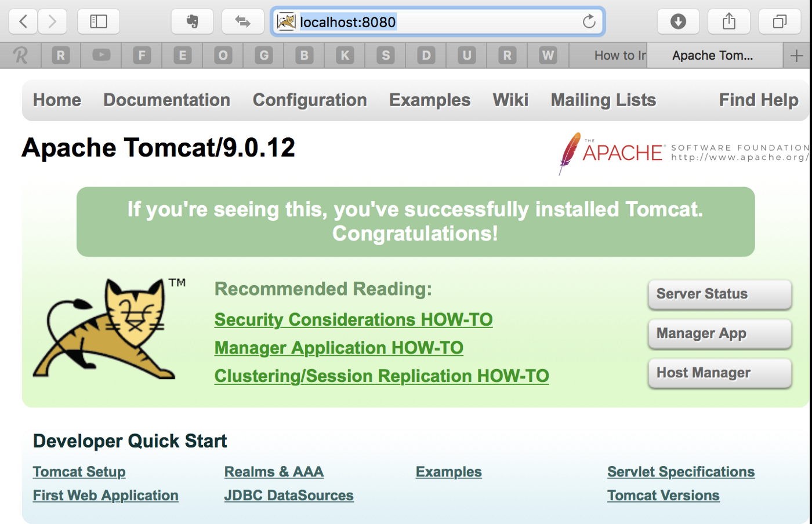812x524 pixels.
Task: Go forward with the Safari forward arrow
Action: pyautogui.click(x=53, y=22)
